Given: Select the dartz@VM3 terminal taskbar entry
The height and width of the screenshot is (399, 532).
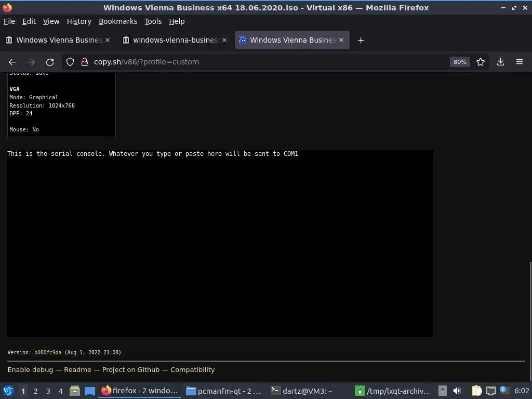Looking at the screenshot, I should click(308, 391).
